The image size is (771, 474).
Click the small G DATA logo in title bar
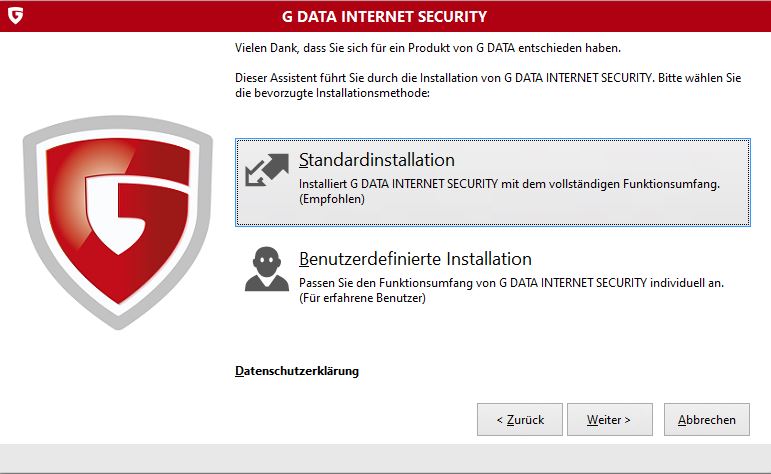pos(15,16)
